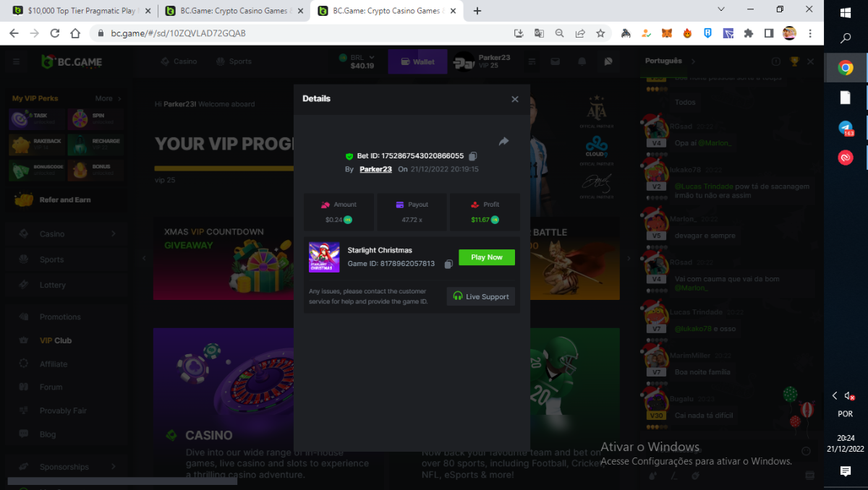Open the chat bubble icon in header
Image resolution: width=868 pixels, height=490 pixels.
point(608,61)
